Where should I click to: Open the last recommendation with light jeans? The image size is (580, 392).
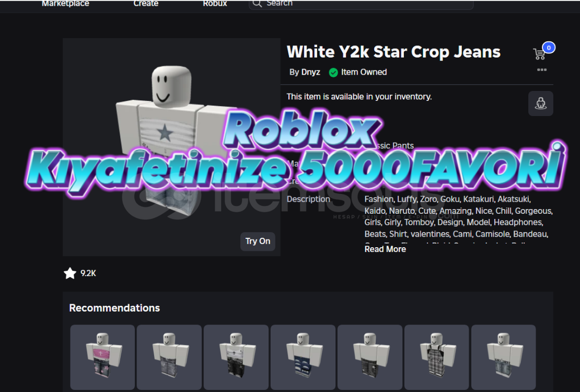pyautogui.click(x=503, y=357)
